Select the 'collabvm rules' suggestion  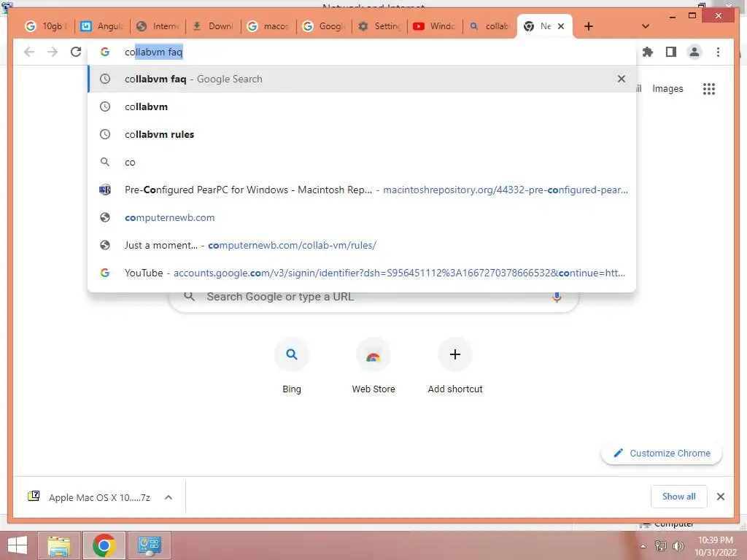click(362, 134)
